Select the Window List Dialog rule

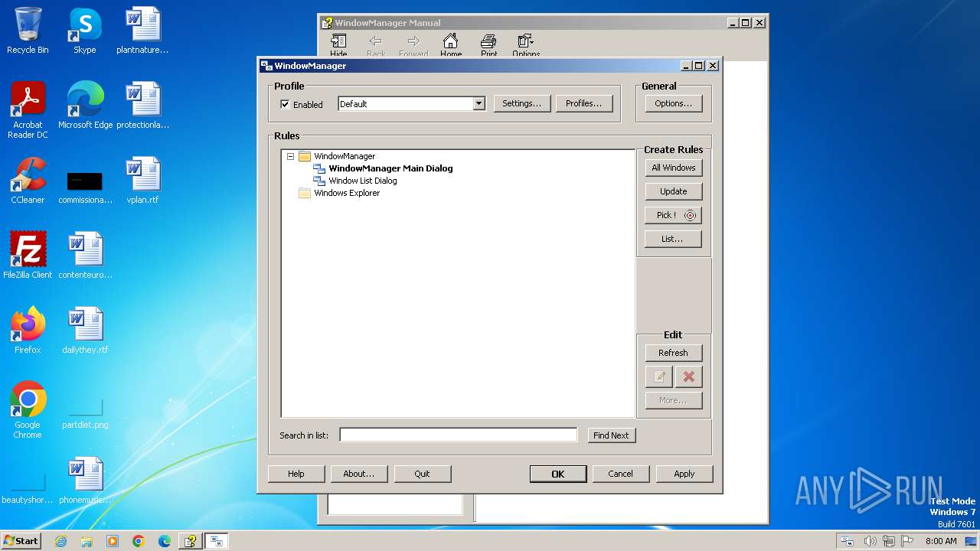(363, 181)
